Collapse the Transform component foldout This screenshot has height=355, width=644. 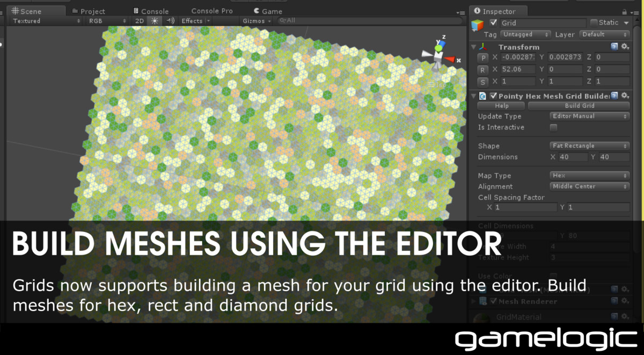[473, 47]
